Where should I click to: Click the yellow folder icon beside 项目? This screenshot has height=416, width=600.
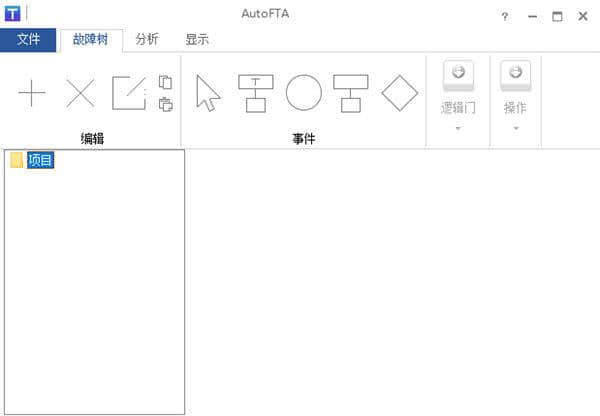click(17, 161)
